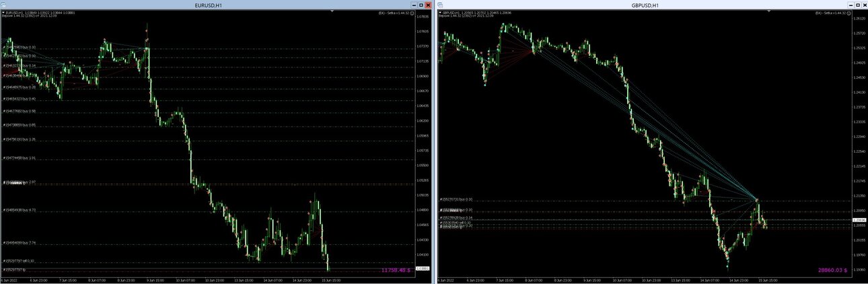Image resolution: width=868 pixels, height=284 pixels.
Task: Select GBPUSD order '#155278928 buy 0.14'
Action: [x=458, y=218]
